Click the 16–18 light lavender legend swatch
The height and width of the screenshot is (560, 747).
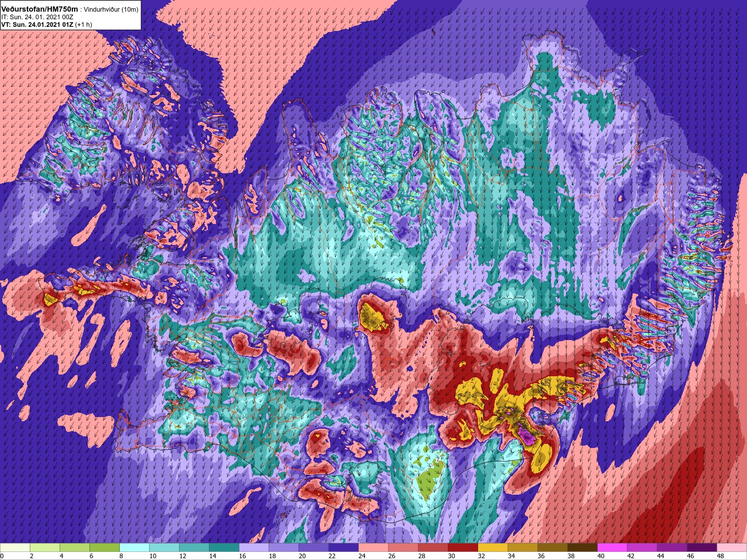(254, 548)
